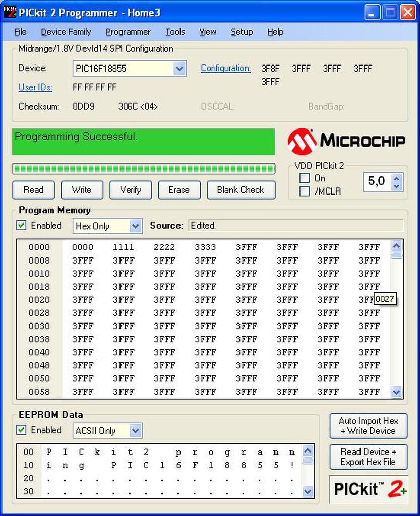
Task: Click the Microchip logo
Action: (346, 142)
